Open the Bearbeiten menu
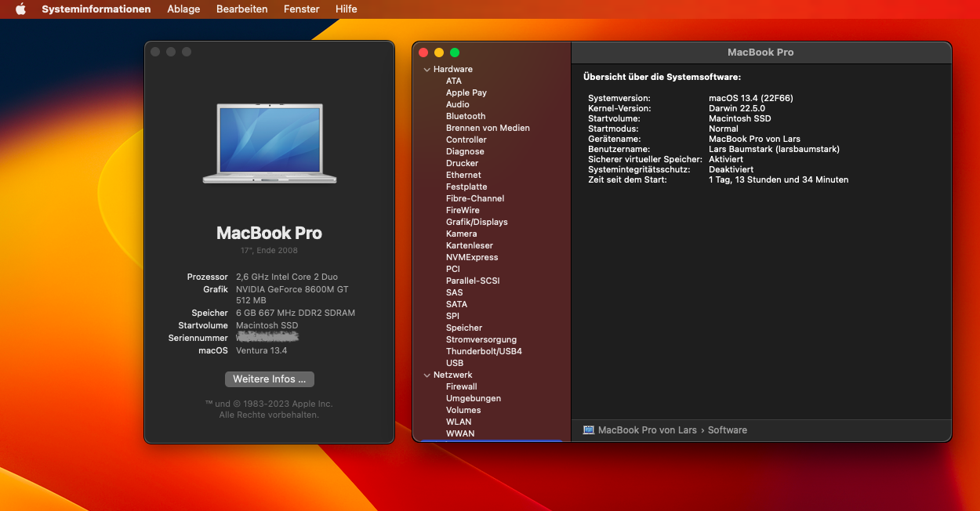The width and height of the screenshot is (980, 511). pos(241,9)
